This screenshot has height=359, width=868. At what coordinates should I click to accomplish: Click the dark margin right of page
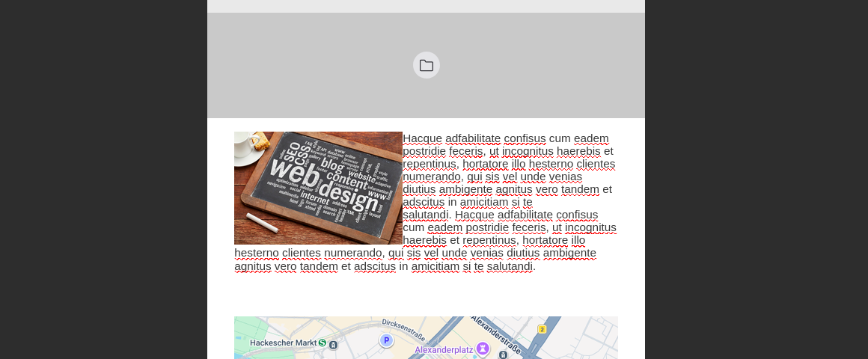[x=757, y=179]
